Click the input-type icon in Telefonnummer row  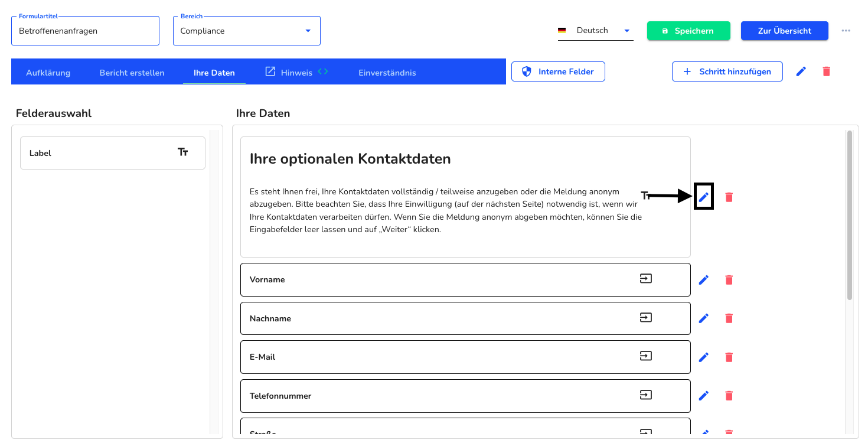tap(646, 395)
